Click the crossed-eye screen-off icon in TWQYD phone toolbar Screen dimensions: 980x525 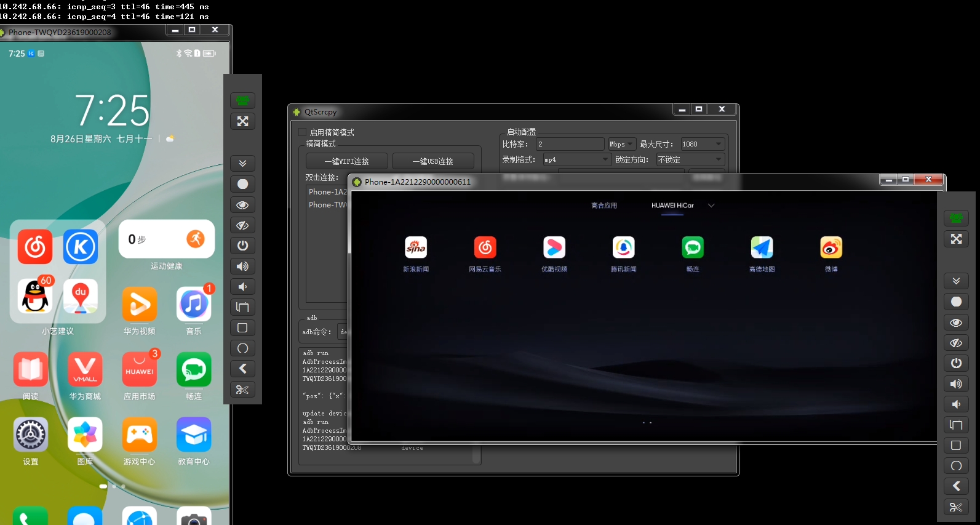(242, 225)
